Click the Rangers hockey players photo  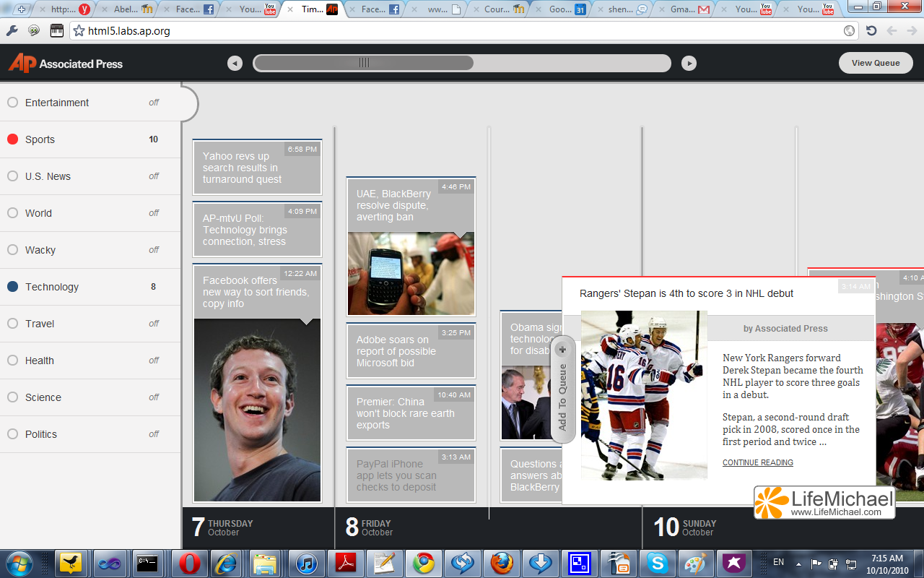[x=644, y=394]
